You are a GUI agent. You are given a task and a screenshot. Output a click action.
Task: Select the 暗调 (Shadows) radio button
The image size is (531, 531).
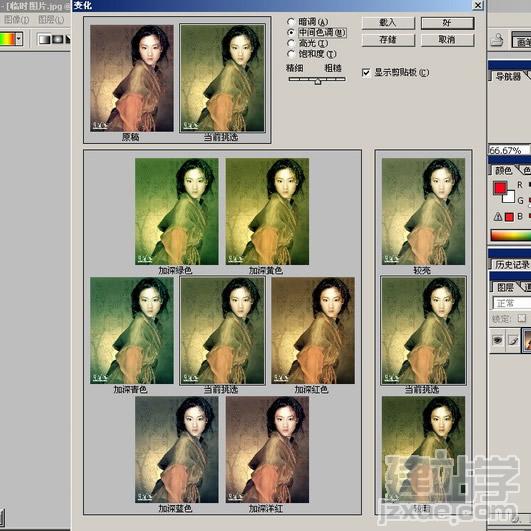point(291,22)
